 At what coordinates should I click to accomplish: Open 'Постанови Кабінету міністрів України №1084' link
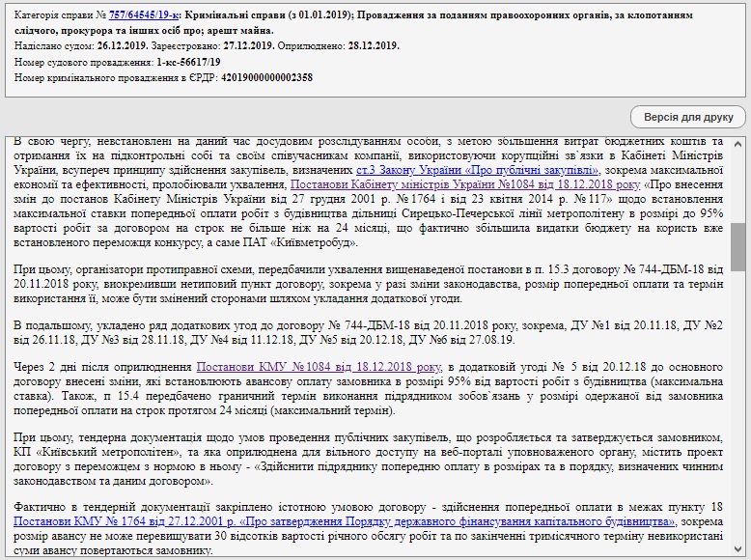[x=465, y=182]
